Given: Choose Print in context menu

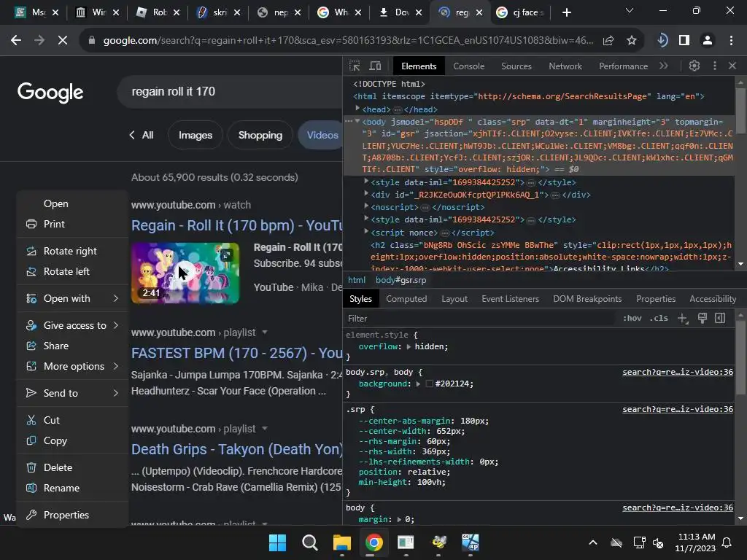Looking at the screenshot, I should click(54, 224).
